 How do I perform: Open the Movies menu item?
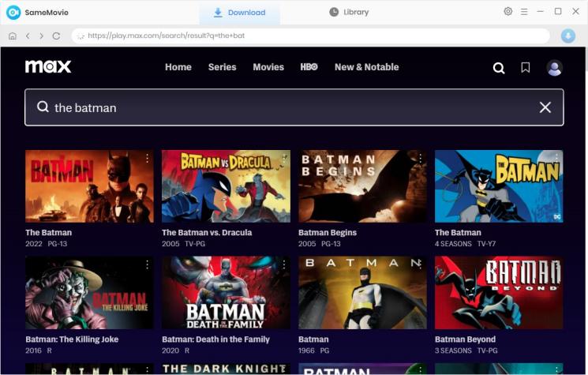268,67
